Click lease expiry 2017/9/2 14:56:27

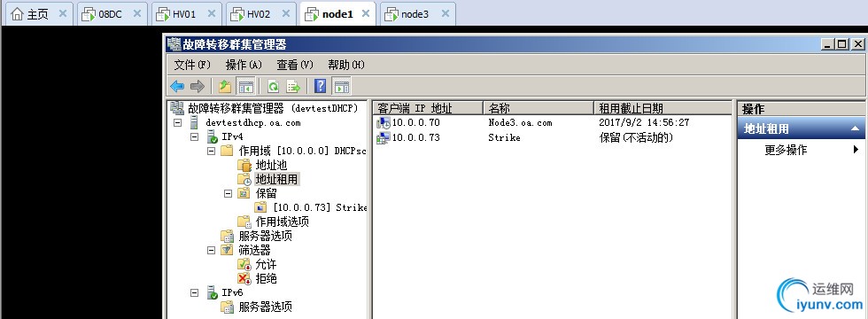pos(644,123)
